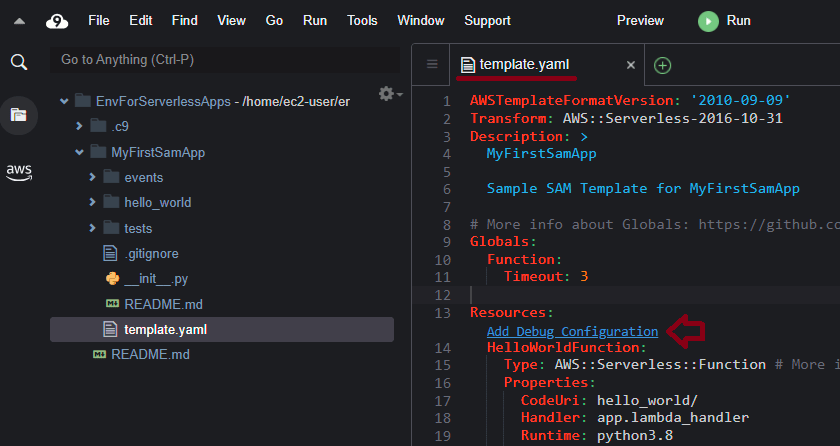Click 'Sample SAM Template for MyFirstSamApp' text
The width and height of the screenshot is (840, 446).
[643, 188]
